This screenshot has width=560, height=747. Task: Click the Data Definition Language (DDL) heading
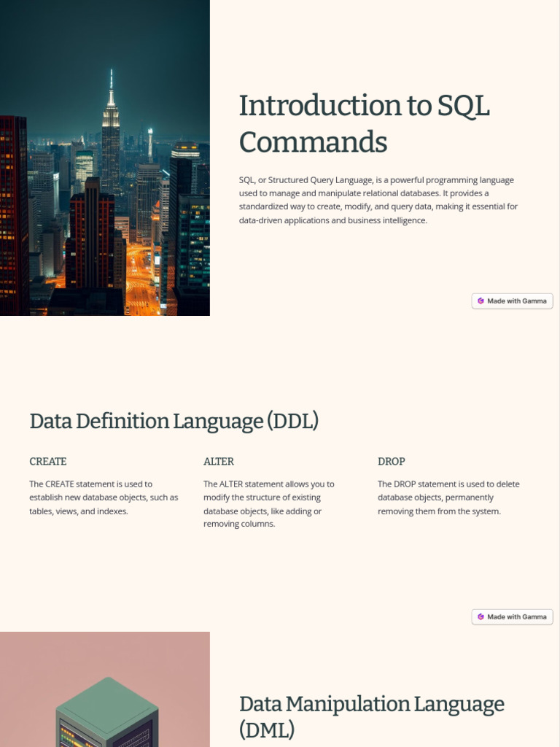pos(174,421)
